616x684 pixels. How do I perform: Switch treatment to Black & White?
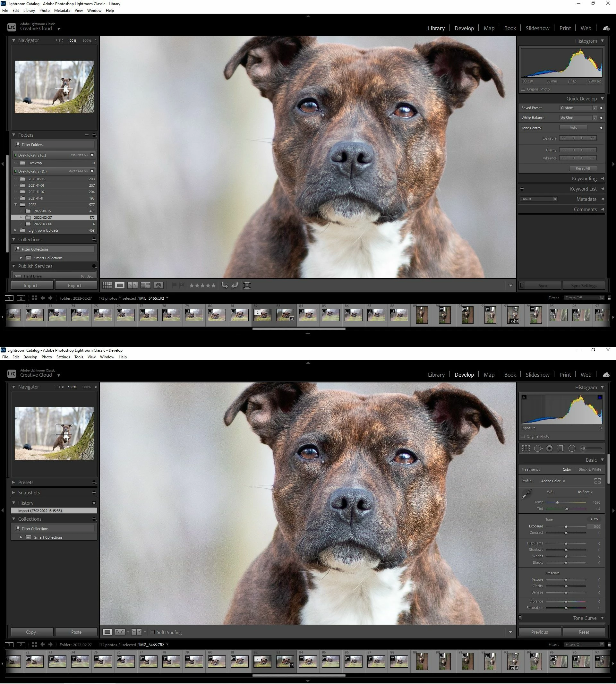590,469
